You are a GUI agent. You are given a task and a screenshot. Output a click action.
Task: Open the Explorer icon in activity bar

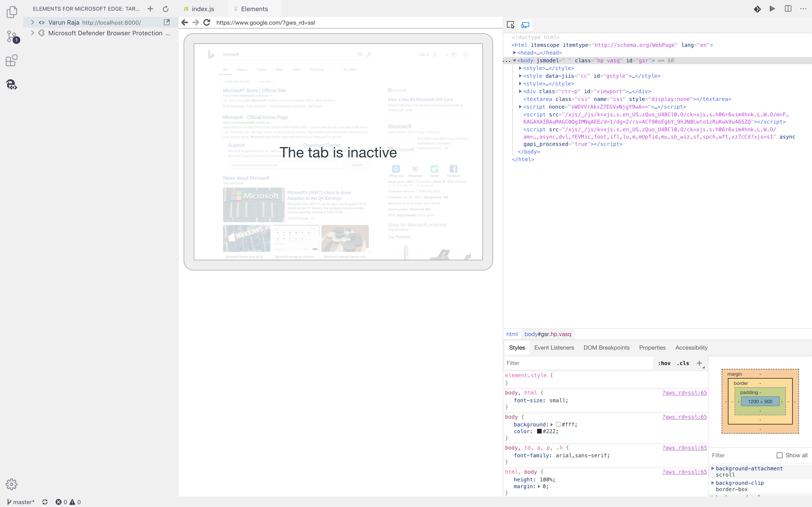(12, 12)
